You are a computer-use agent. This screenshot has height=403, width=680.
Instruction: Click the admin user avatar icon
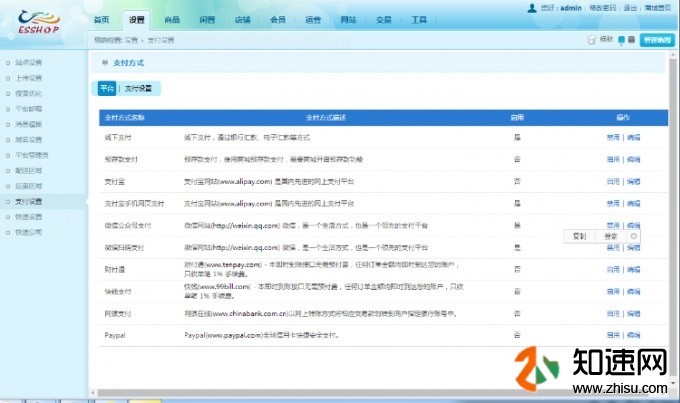click(532, 8)
